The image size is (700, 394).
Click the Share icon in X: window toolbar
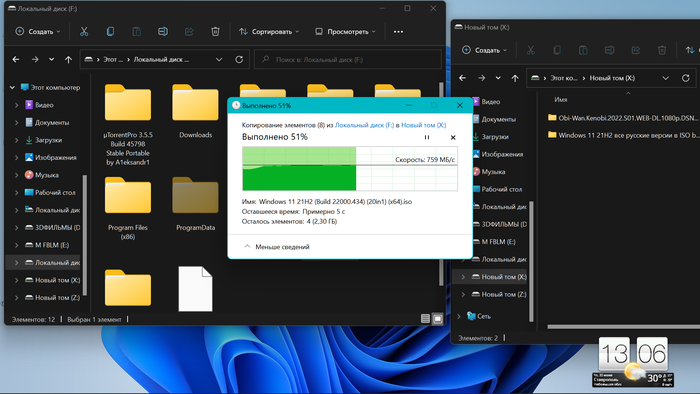coord(636,50)
